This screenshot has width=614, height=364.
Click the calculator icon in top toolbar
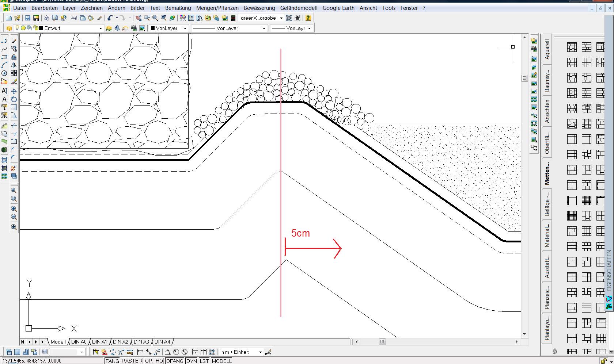pos(233,18)
